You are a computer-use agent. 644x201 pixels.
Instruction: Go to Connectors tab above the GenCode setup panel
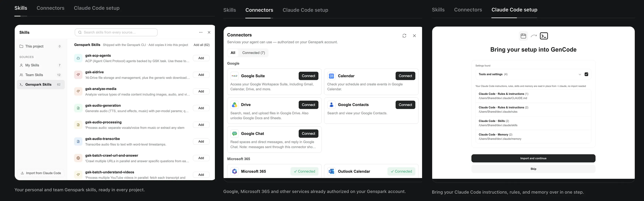pyautogui.click(x=468, y=10)
